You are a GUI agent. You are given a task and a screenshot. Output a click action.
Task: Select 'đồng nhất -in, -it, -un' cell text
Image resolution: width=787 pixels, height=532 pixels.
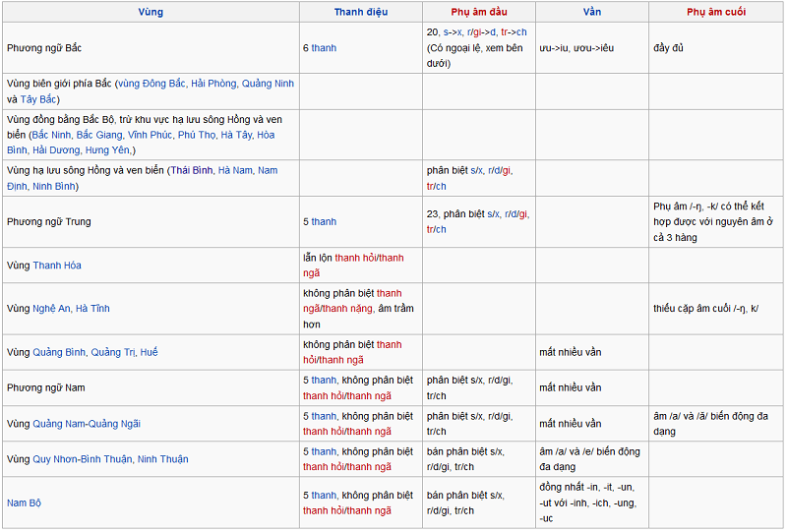(586, 488)
